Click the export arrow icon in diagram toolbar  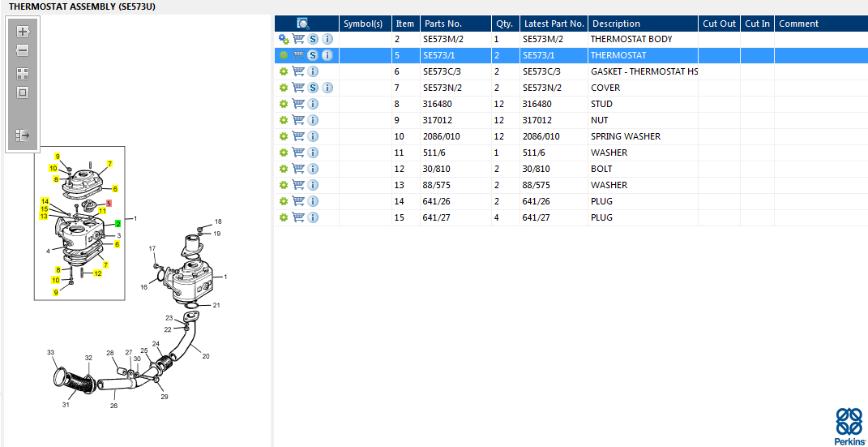tap(23, 135)
